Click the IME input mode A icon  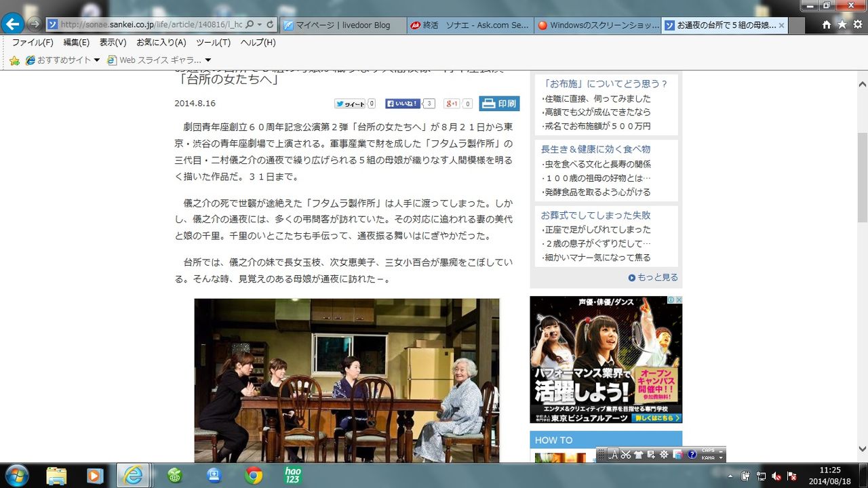pos(613,454)
